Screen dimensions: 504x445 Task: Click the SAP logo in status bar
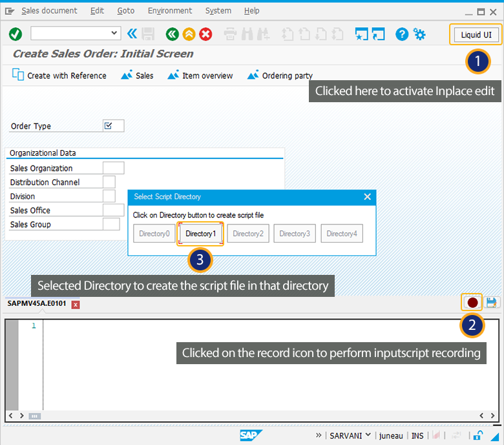point(251,436)
